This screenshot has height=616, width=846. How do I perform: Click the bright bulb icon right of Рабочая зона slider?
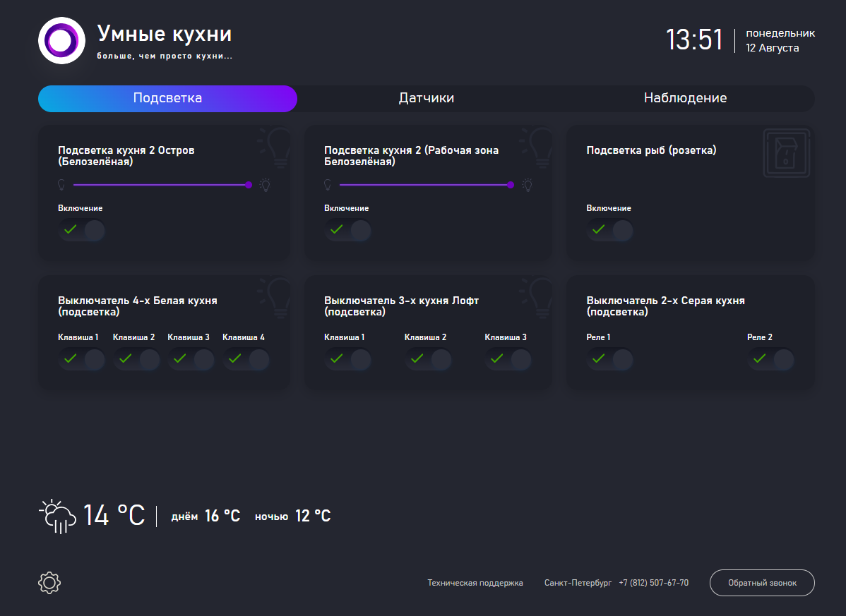tap(527, 185)
